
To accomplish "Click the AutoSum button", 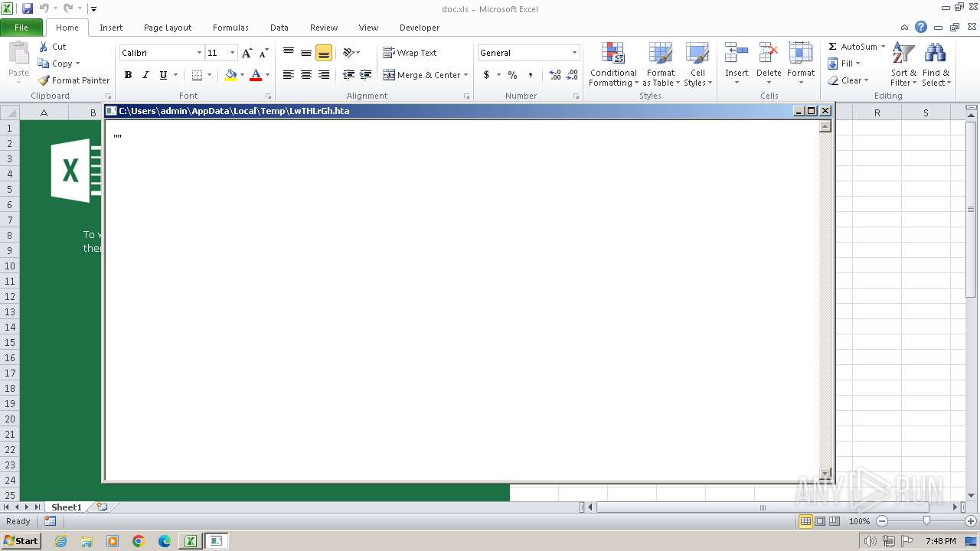I will click(x=852, y=47).
